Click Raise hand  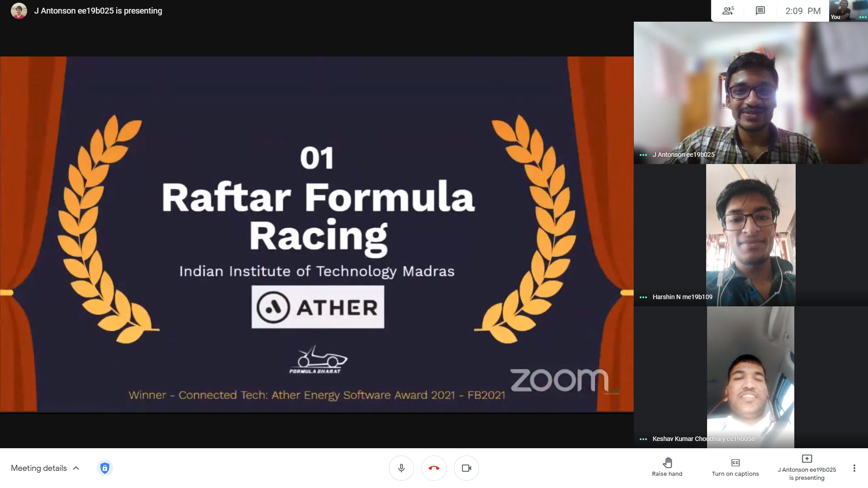pos(667,467)
